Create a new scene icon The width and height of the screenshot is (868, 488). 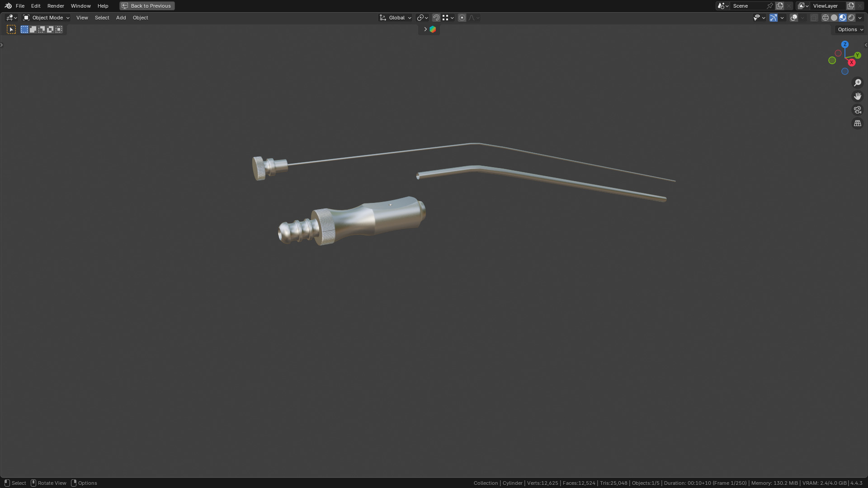[x=780, y=6]
